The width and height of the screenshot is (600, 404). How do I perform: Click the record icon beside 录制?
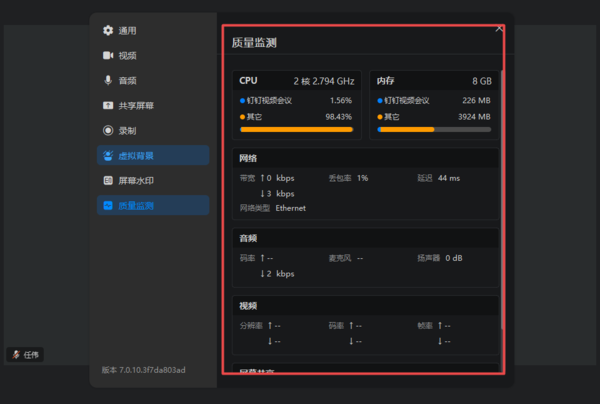coord(108,130)
